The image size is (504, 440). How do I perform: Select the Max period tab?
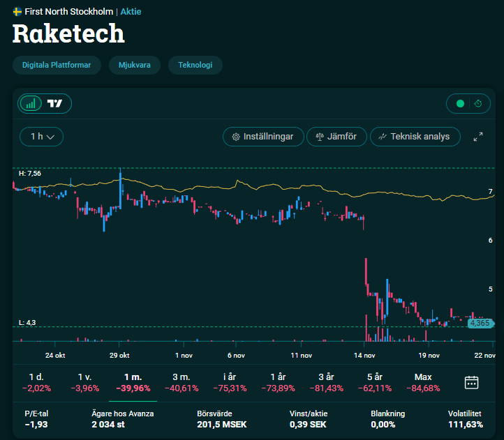point(423,383)
